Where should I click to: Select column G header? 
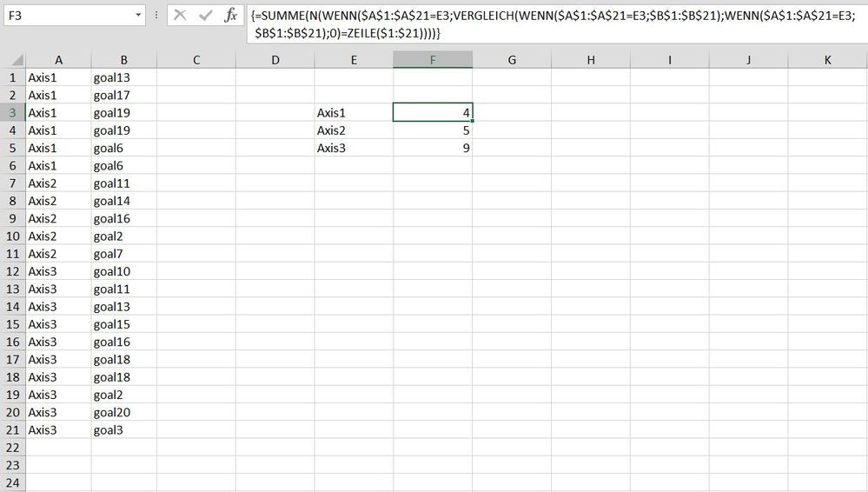click(512, 60)
